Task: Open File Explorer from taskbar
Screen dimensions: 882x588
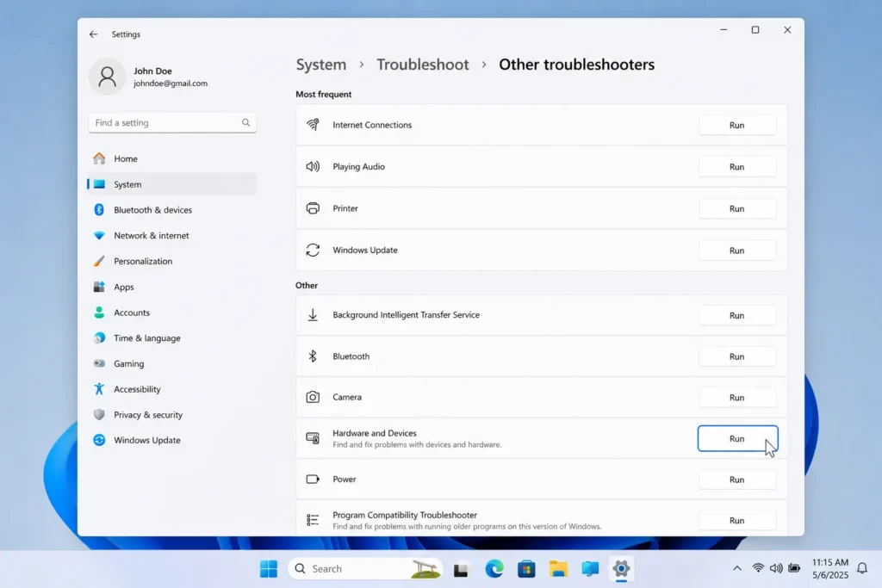Action: click(558, 569)
